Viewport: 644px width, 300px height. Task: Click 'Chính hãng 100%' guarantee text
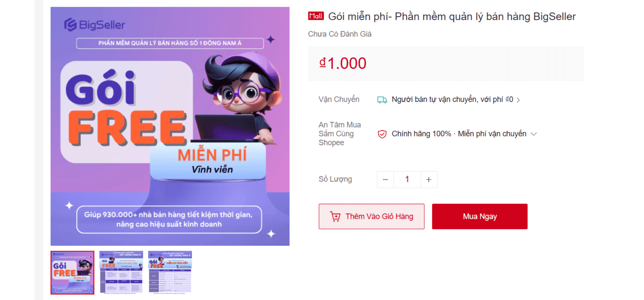(421, 134)
